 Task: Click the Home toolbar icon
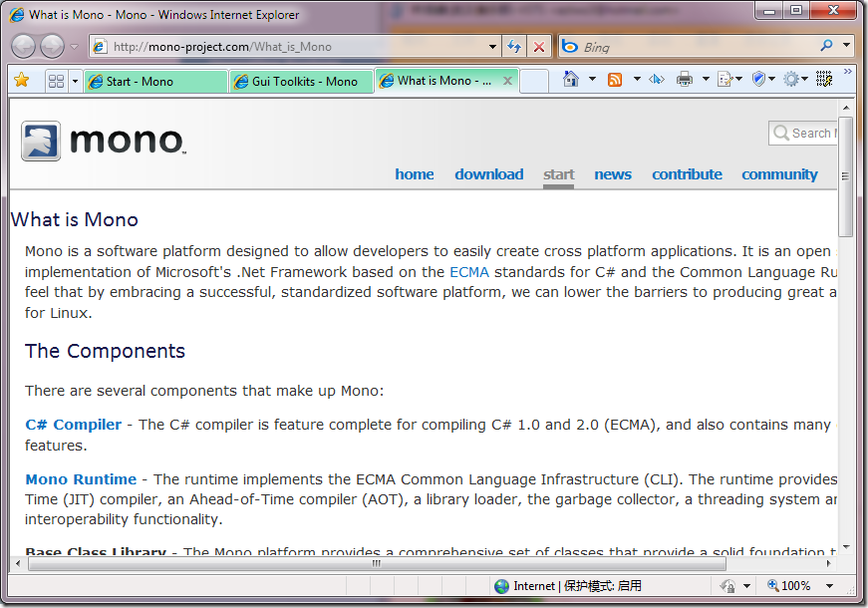[571, 79]
